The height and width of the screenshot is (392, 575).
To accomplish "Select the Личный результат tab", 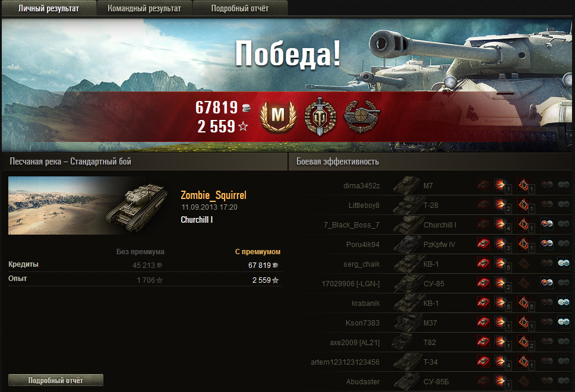I will [49, 8].
